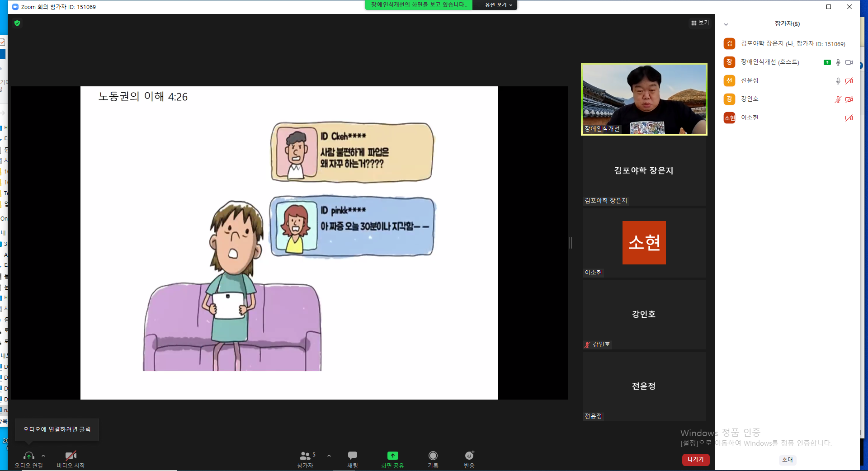Expand the audio options arrow beside 오디오 연결
This screenshot has width=868, height=471.
[x=43, y=456]
